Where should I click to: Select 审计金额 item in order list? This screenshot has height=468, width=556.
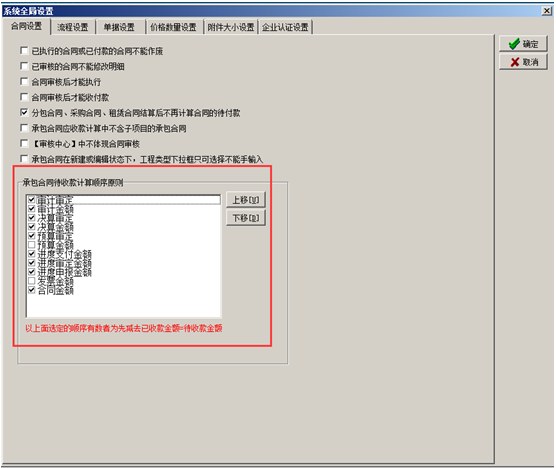(55, 209)
